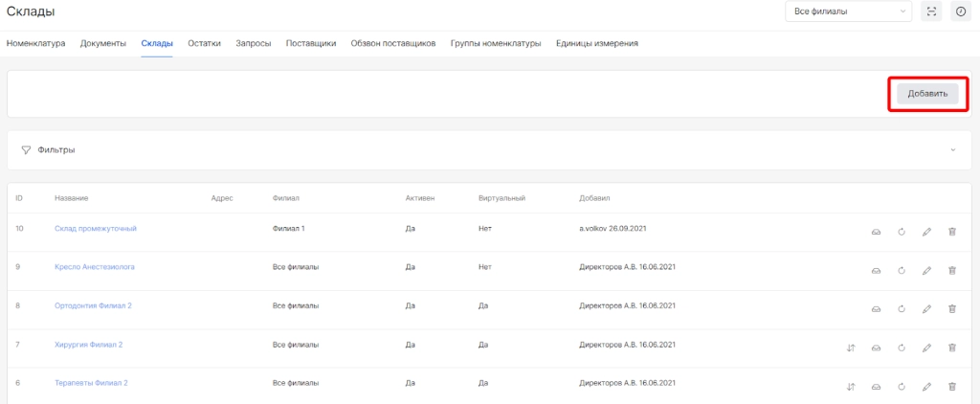Click the barcode scan icon in header
Image resolution: width=980 pixels, height=404 pixels.
(931, 11)
